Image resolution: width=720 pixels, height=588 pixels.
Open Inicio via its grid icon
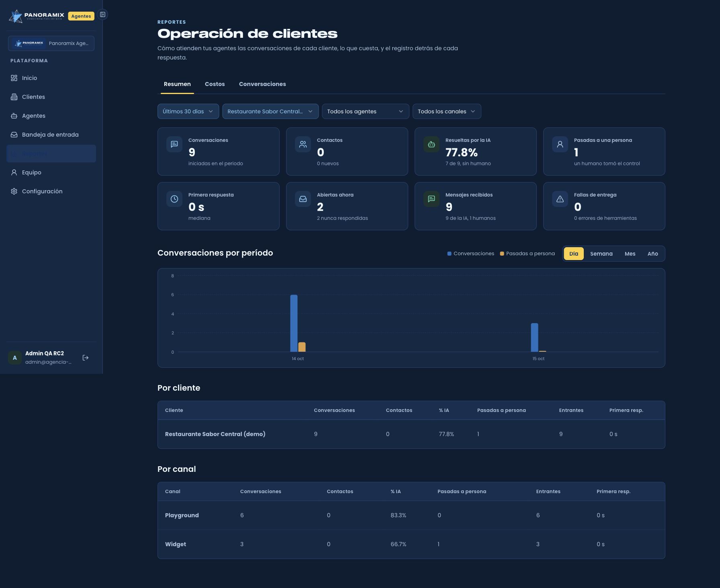(14, 78)
